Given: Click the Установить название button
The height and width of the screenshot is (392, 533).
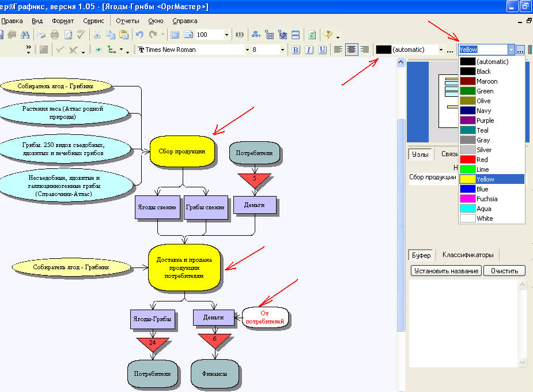Looking at the screenshot, I should click(x=446, y=270).
